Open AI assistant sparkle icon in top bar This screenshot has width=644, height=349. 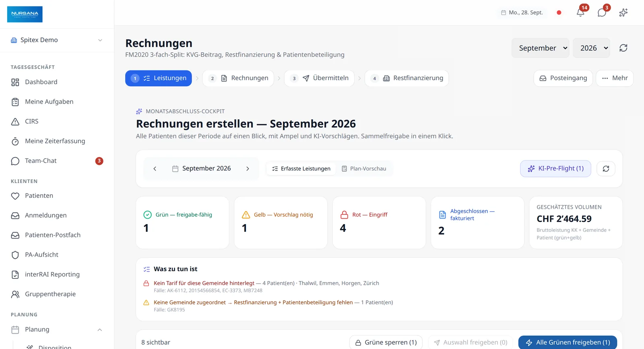[x=623, y=12]
